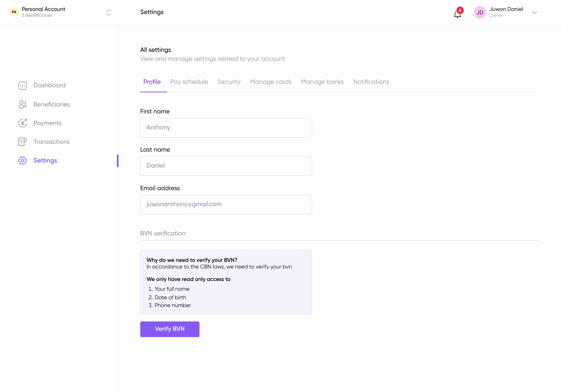561x392 pixels.
Task: Click the JD user avatar
Action: (x=480, y=12)
